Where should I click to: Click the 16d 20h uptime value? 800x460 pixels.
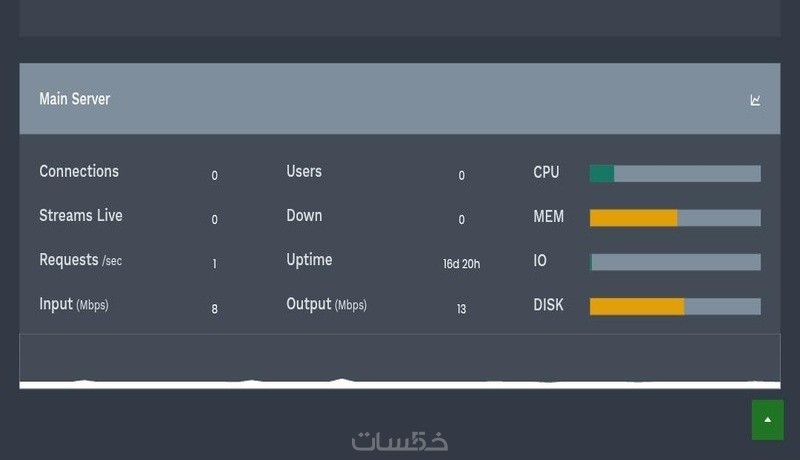pos(461,264)
